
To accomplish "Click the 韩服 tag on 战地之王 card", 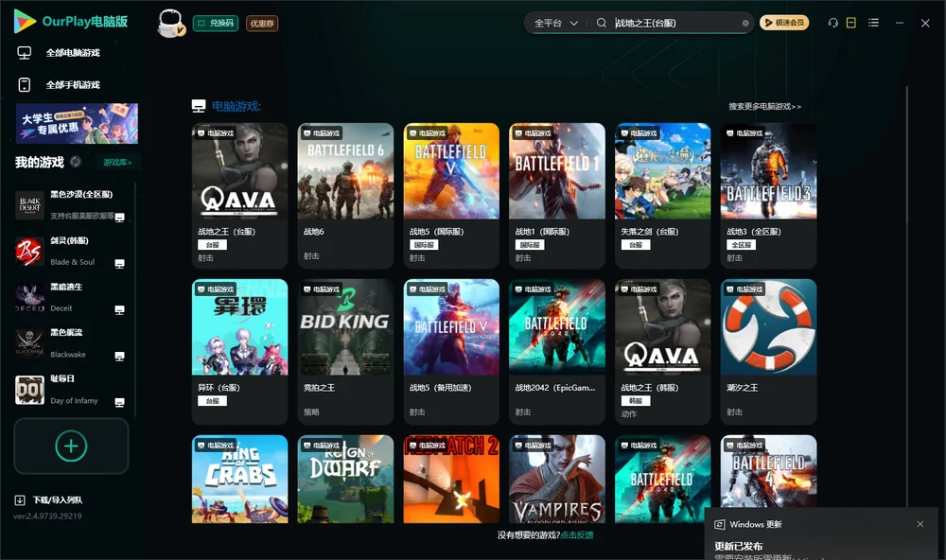I will tap(636, 401).
